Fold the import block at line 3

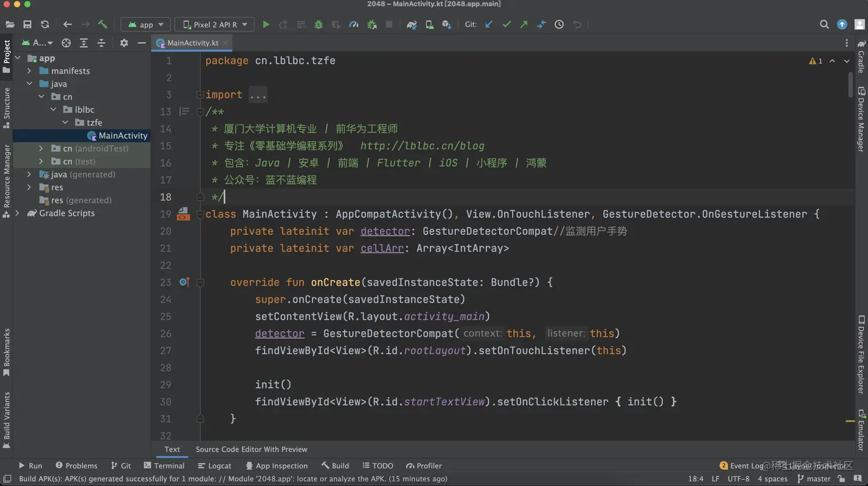click(x=200, y=95)
